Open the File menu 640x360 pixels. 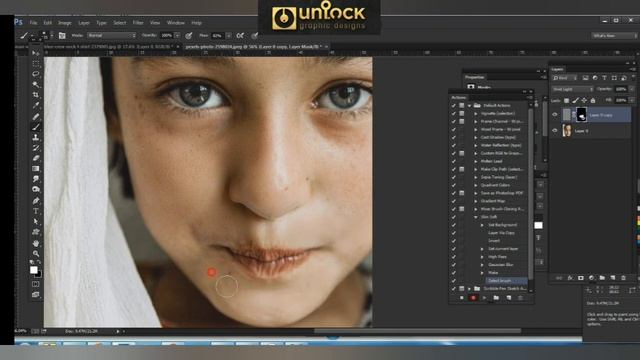point(33,23)
